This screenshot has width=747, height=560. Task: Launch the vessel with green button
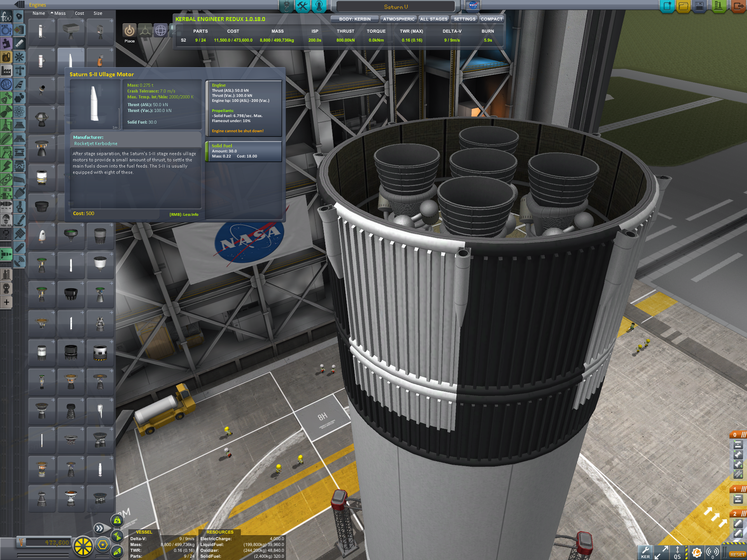click(719, 6)
